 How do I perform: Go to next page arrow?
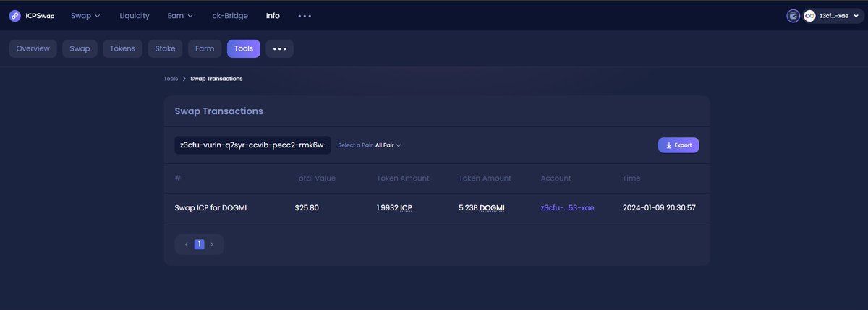(x=212, y=244)
